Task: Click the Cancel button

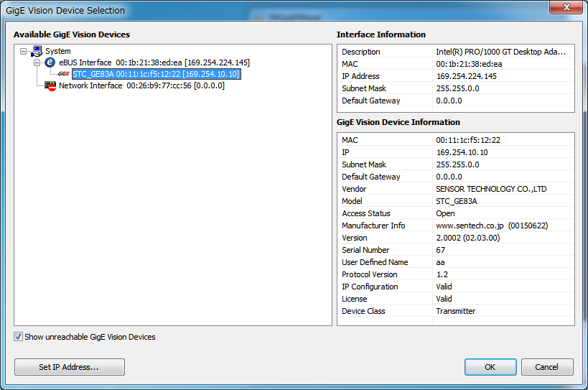Action: coord(547,367)
